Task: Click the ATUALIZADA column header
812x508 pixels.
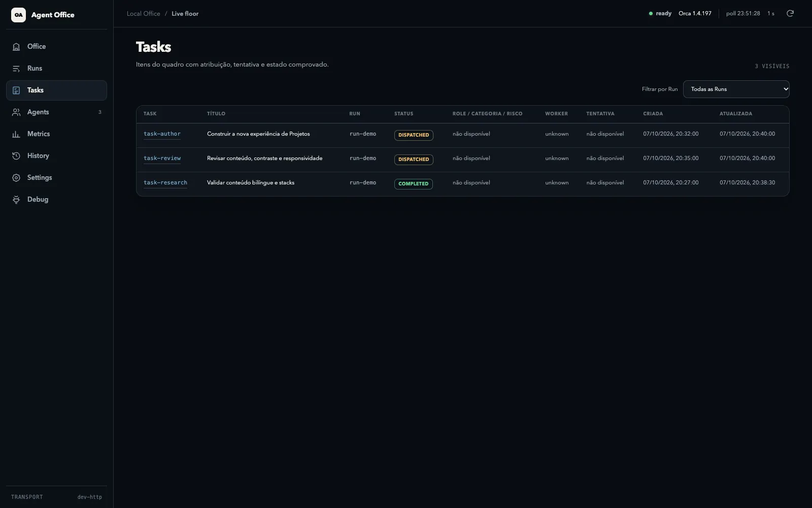Action: 736,114
